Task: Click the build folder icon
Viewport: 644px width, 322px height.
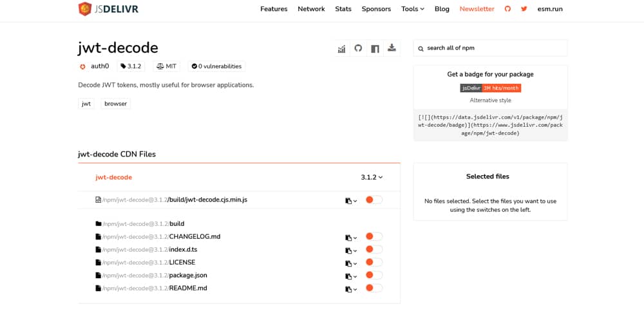Action: pos(98,224)
